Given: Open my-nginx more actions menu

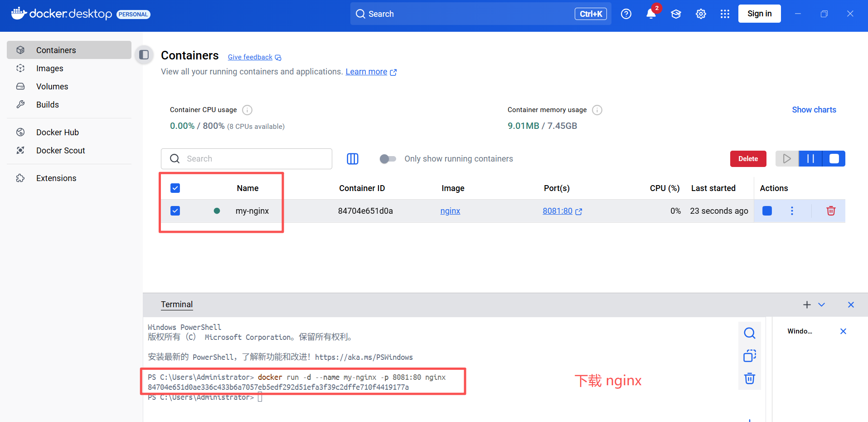Looking at the screenshot, I should [x=792, y=211].
